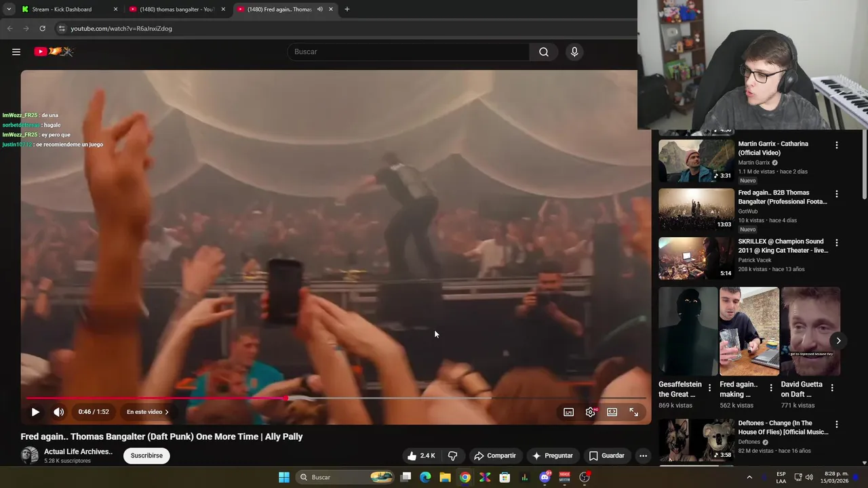Share the video with Compartir

tap(495, 455)
